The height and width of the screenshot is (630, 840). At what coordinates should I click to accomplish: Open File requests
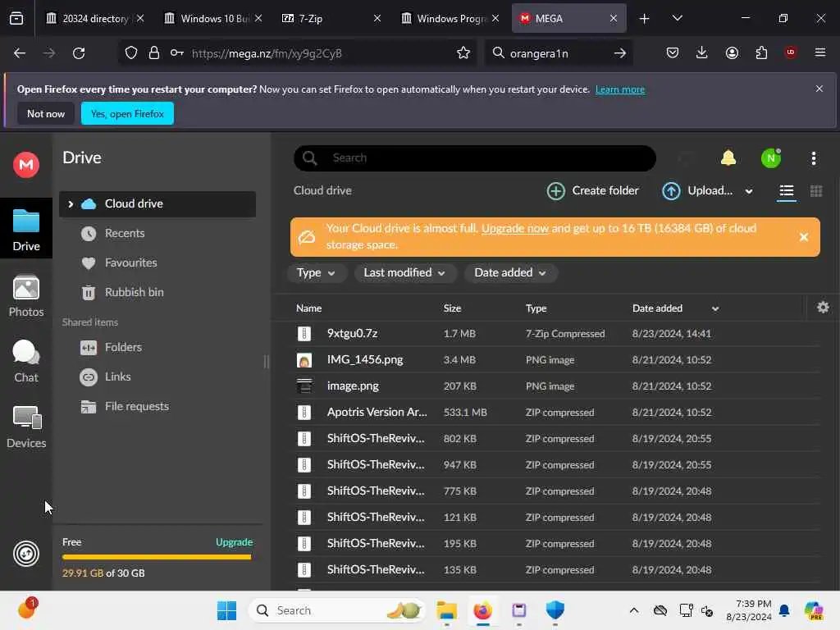coord(137,407)
